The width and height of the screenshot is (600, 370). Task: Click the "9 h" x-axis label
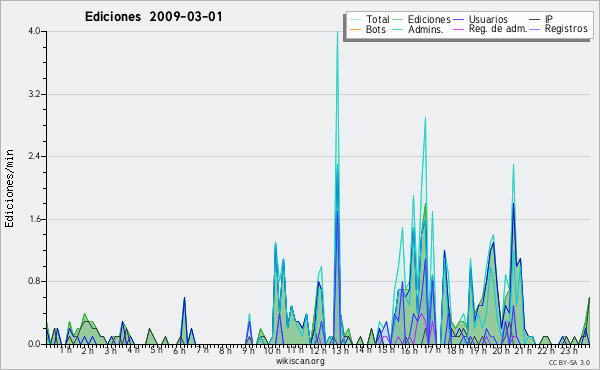(248, 350)
